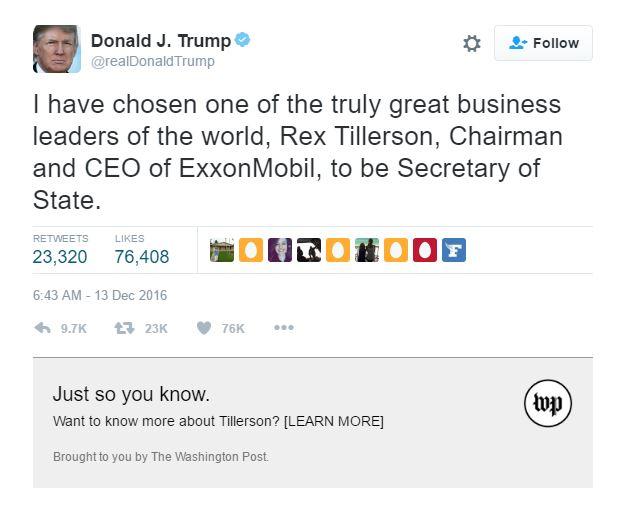The width and height of the screenshot is (625, 515).
Task: Click the blue verified badge
Action: 243,41
